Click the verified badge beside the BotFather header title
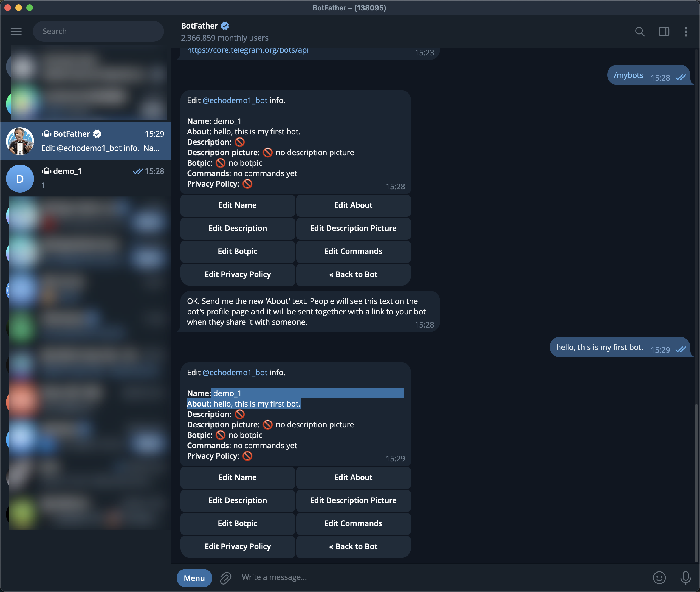 coord(225,26)
